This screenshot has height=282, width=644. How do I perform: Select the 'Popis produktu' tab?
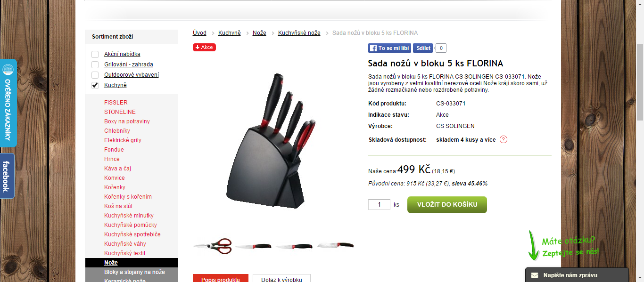tap(221, 278)
